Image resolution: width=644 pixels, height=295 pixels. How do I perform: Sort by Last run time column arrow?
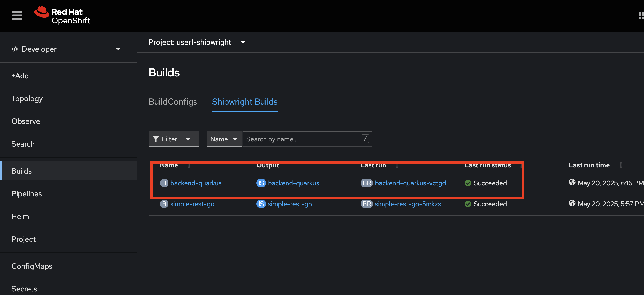(621, 165)
